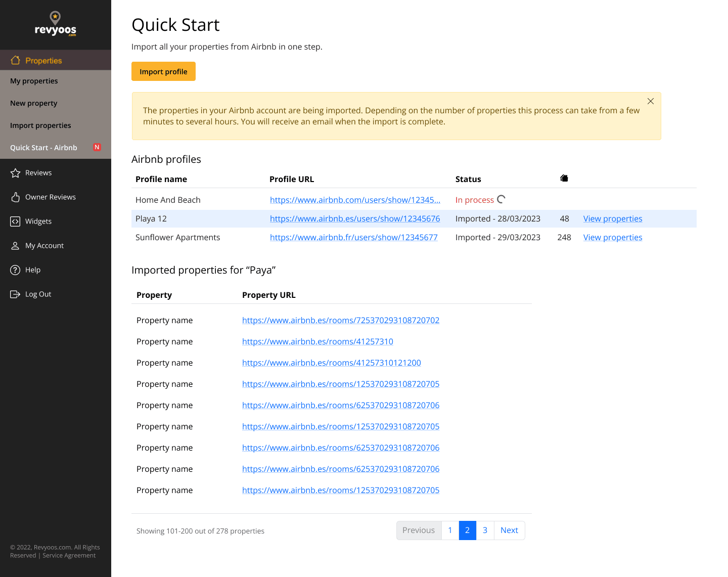This screenshot has width=728, height=577.
Task: Click the Help question mark icon
Action: pyautogui.click(x=15, y=270)
